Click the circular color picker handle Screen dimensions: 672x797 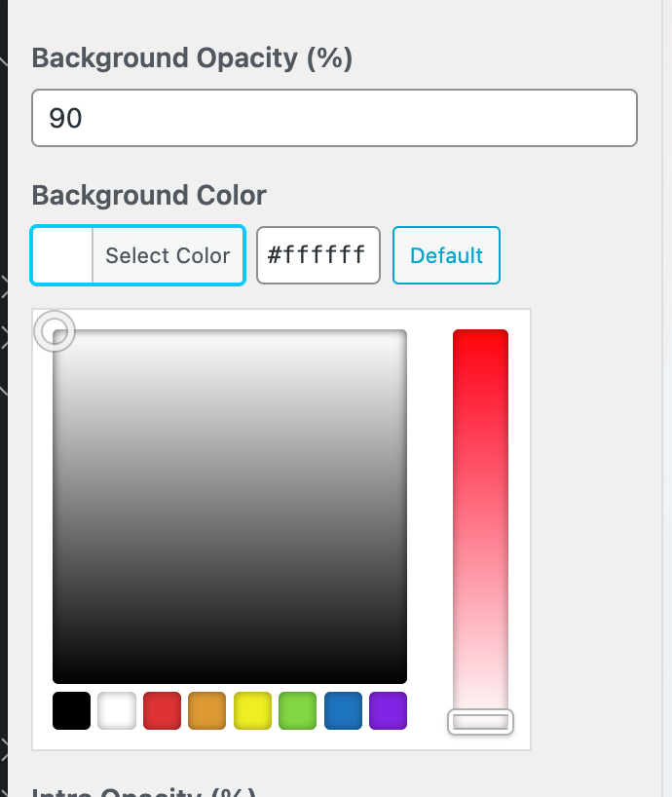click(55, 331)
